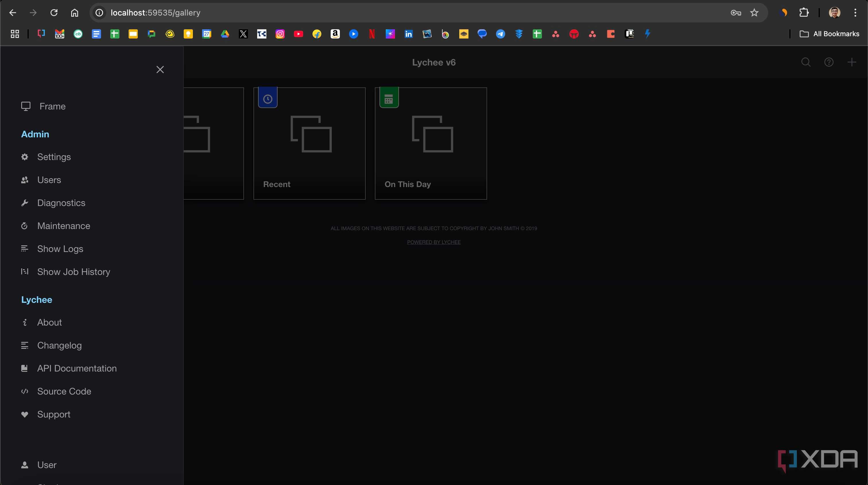Open the gallery search icon

click(x=806, y=62)
